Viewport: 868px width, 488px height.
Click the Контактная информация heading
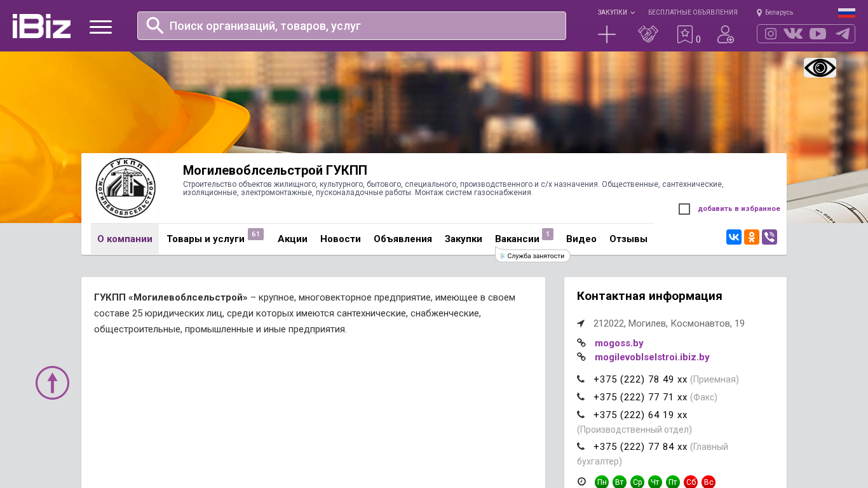coord(649,296)
